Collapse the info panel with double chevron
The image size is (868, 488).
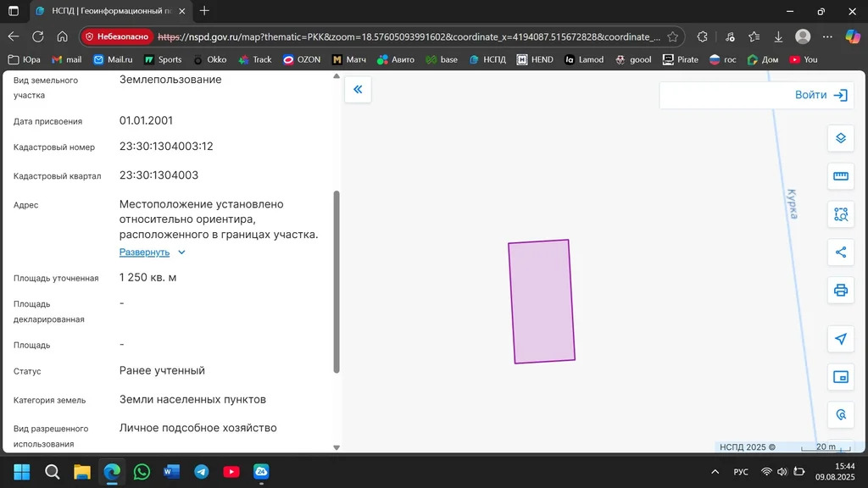coord(358,90)
